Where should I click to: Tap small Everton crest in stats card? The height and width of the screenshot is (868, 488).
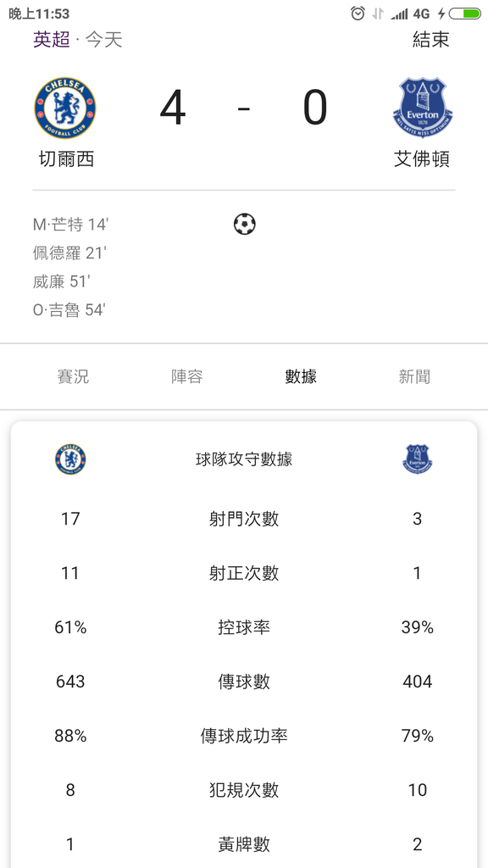point(417,459)
